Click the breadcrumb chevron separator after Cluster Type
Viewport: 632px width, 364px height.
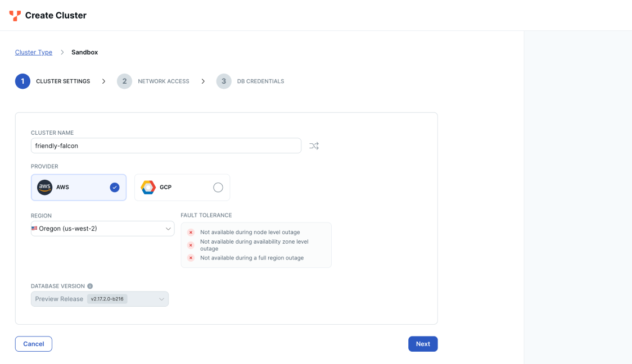pyautogui.click(x=62, y=52)
